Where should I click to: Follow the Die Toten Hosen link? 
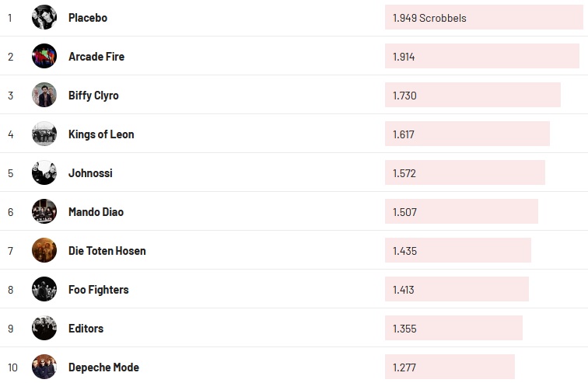click(x=107, y=250)
